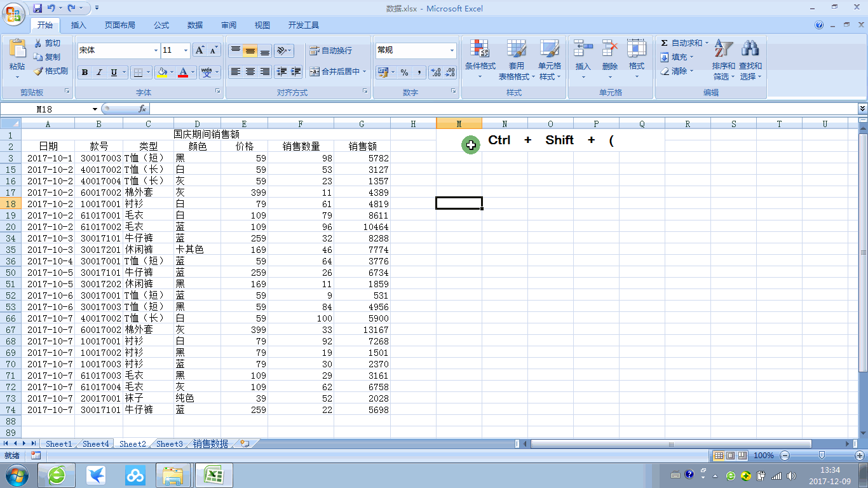Open the font size 11 dropdown
This screenshot has width=868, height=488.
[x=186, y=50]
